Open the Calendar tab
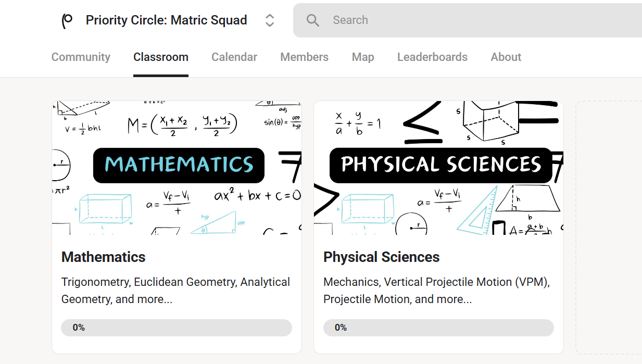Screen dimensions: 642x364 [x=234, y=57]
